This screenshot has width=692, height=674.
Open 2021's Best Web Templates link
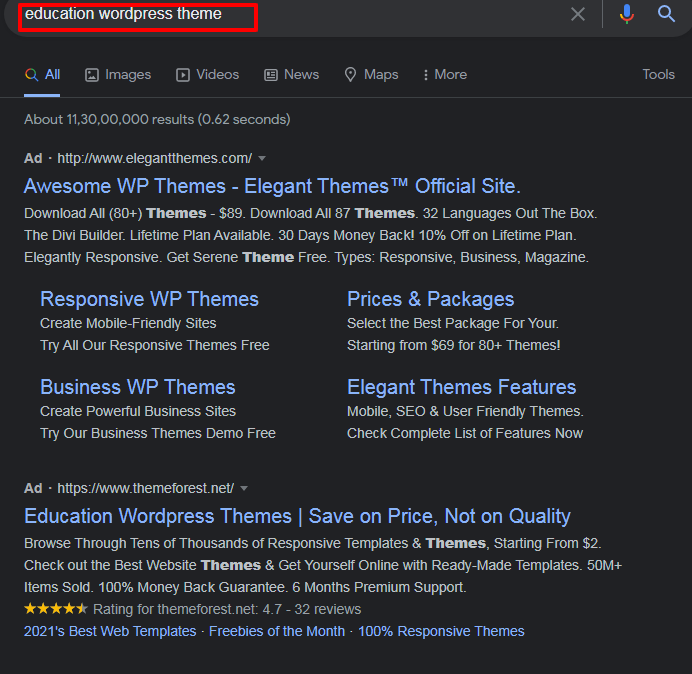click(x=110, y=632)
